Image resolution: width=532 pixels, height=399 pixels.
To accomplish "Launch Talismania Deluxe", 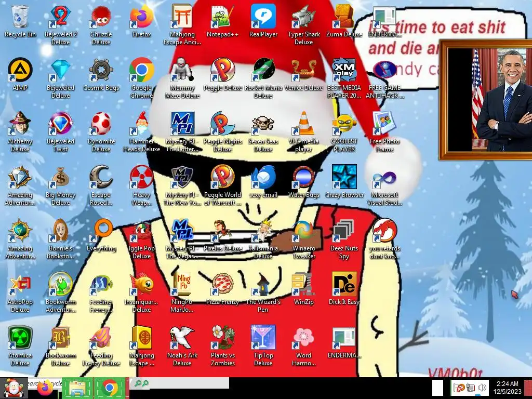I will (x=263, y=240).
